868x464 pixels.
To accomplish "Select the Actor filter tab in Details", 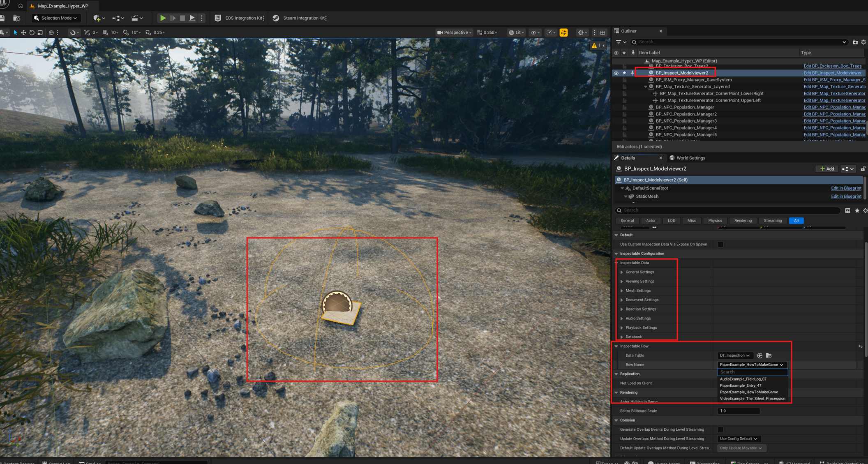I will point(651,221).
